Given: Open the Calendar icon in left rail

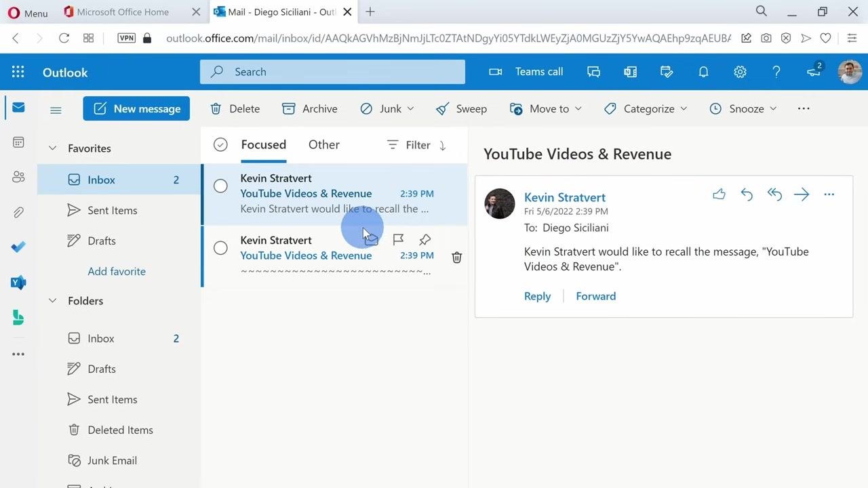Looking at the screenshot, I should pos(18,142).
